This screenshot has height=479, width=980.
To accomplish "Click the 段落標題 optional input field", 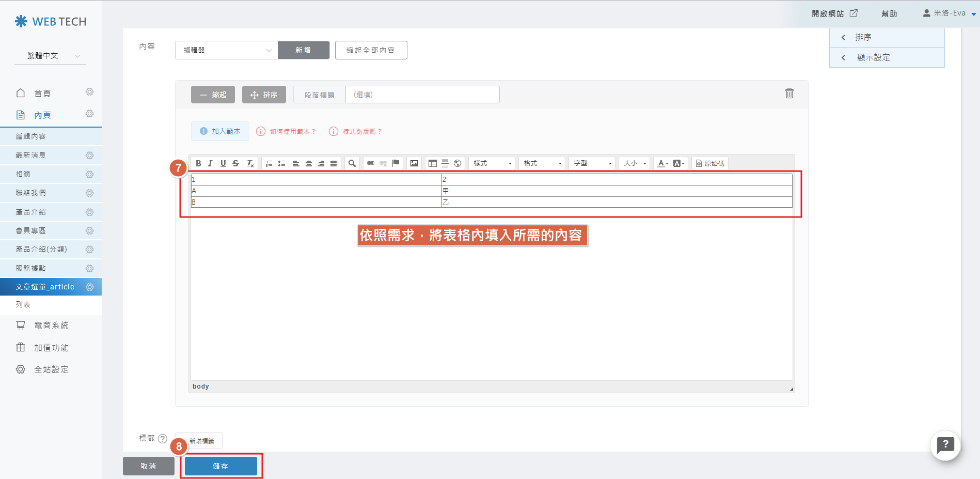I will pyautogui.click(x=422, y=95).
